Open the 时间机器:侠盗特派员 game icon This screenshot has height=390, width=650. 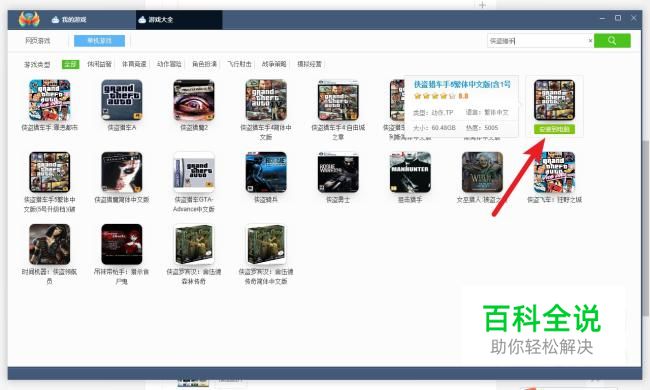50,244
